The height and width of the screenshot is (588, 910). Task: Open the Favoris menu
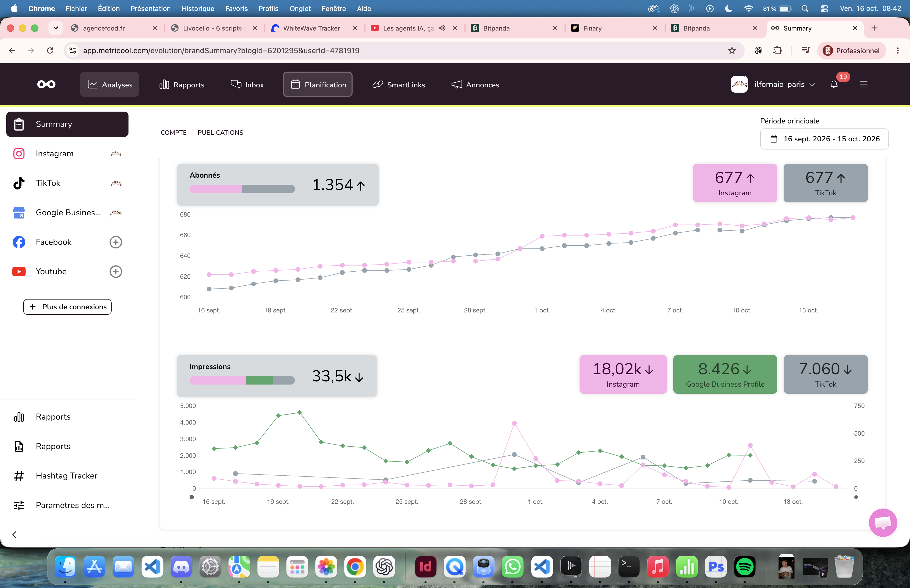pyautogui.click(x=236, y=8)
